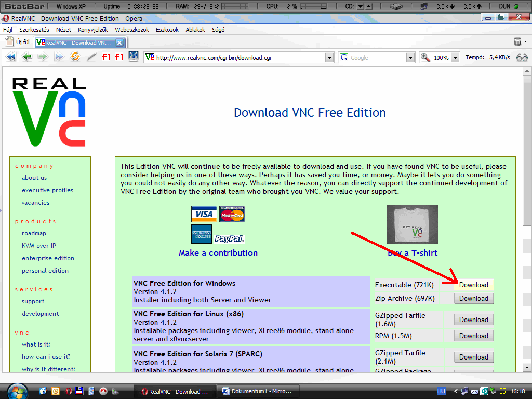
Task: Expand the arrow beside the trash icon
Action: [526, 42]
